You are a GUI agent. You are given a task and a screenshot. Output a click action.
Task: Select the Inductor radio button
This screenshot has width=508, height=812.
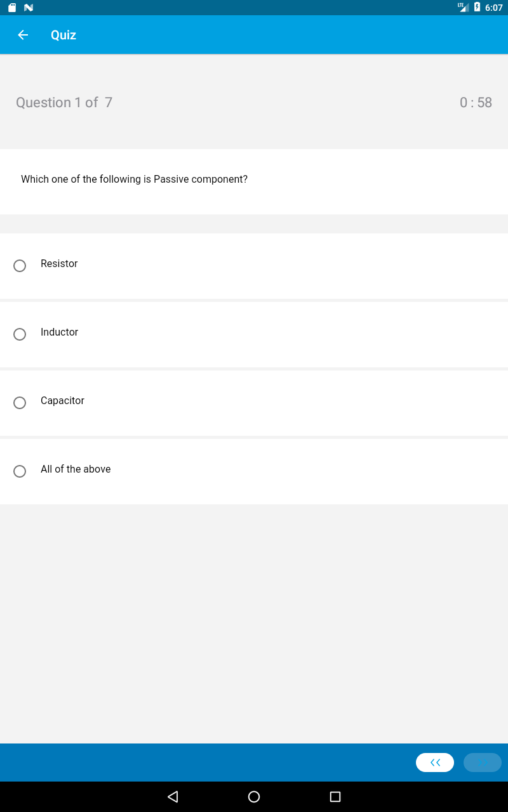point(20,334)
